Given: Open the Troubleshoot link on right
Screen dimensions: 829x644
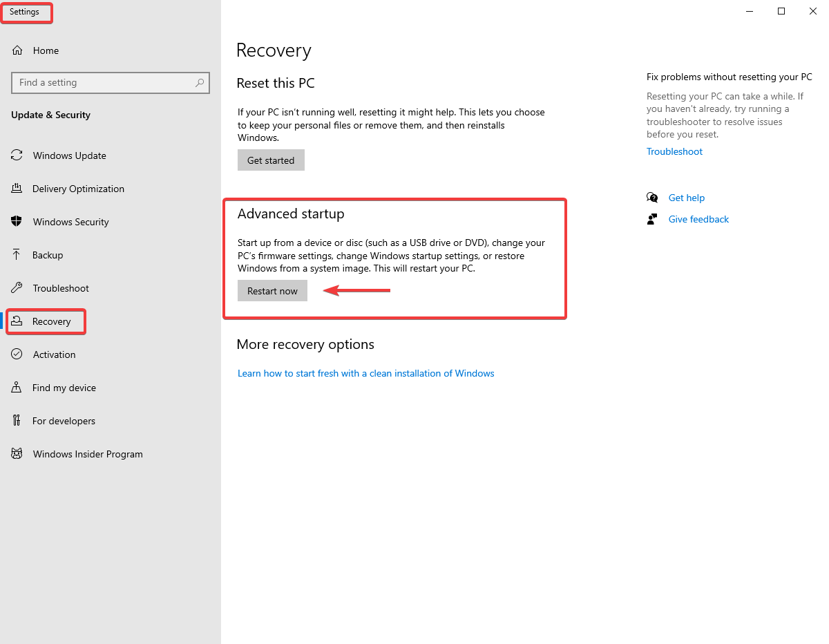Looking at the screenshot, I should (674, 151).
